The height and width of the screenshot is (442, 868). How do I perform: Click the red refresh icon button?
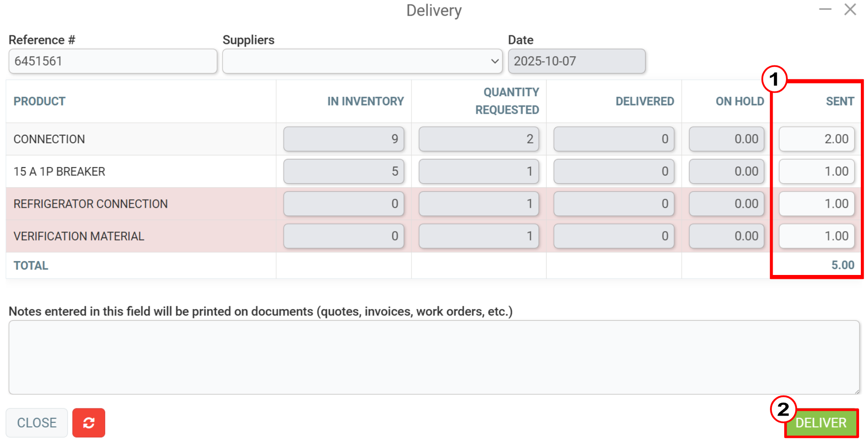(x=89, y=422)
